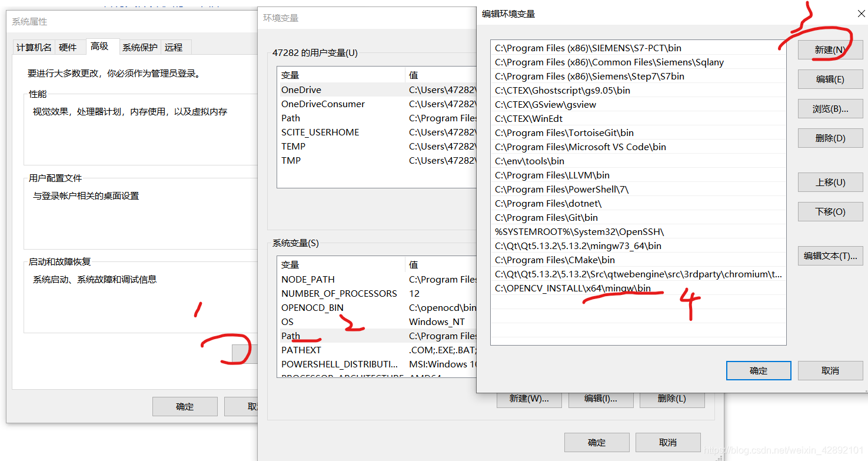Select NUMBER_OF_PROCESSORS system variable
The image size is (868, 461).
point(377,294)
